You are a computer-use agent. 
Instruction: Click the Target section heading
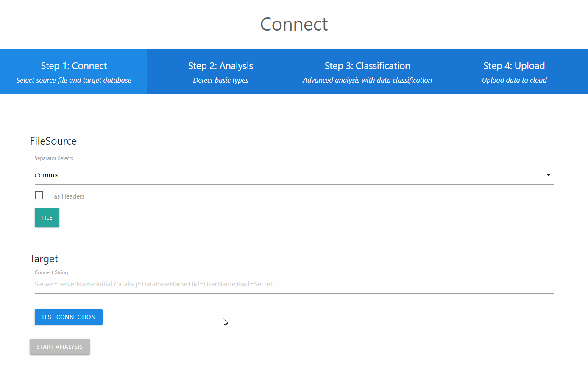pos(44,259)
